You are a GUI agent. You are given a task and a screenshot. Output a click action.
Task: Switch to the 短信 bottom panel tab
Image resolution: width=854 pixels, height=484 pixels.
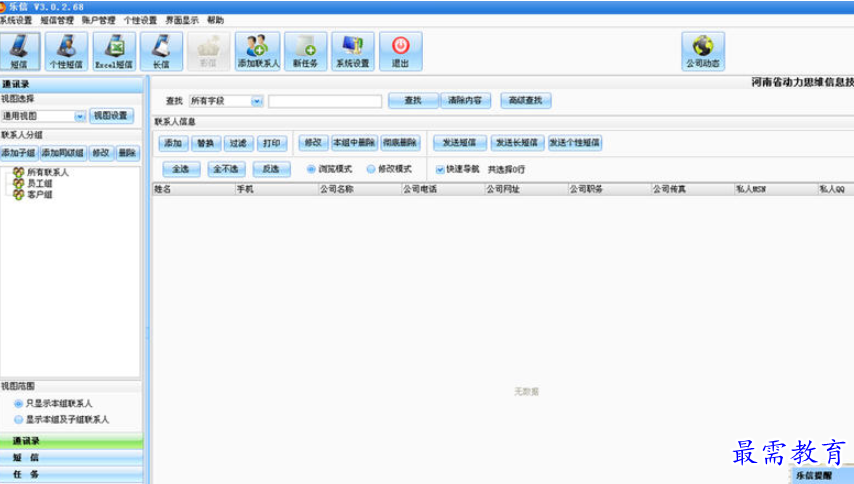71,458
